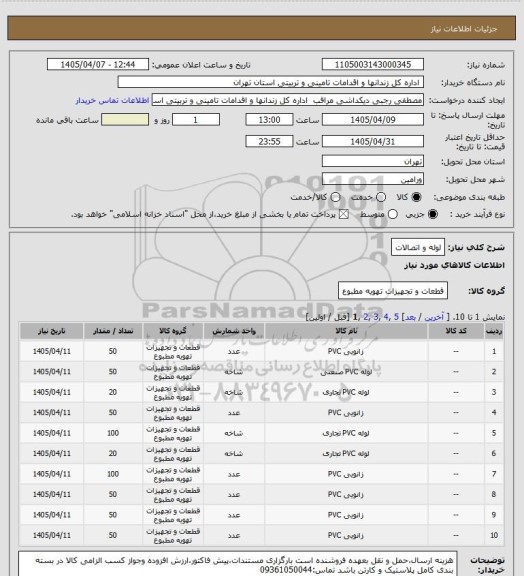524x576 pixels.
Task: Click the general description field لوله و اتصالات
Action: tap(418, 247)
